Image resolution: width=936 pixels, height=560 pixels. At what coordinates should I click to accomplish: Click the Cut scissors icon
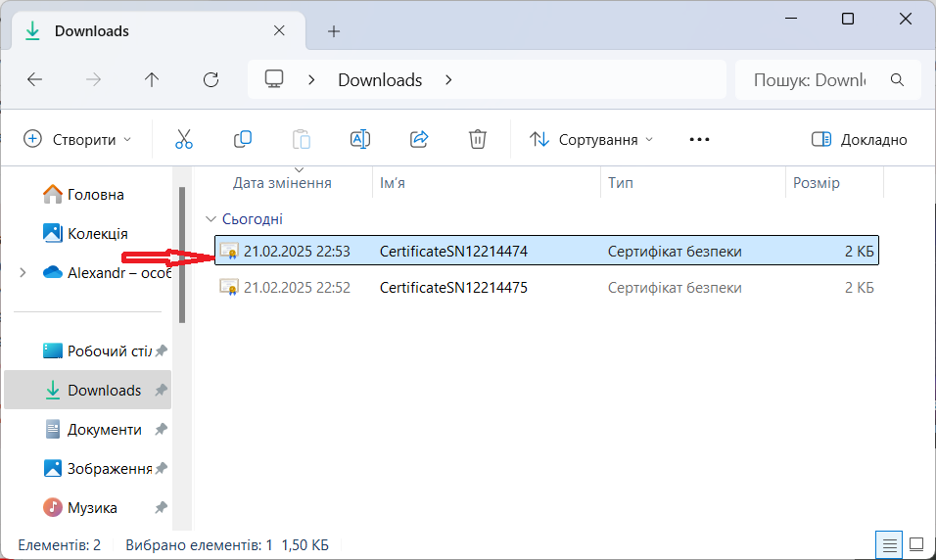coord(184,139)
